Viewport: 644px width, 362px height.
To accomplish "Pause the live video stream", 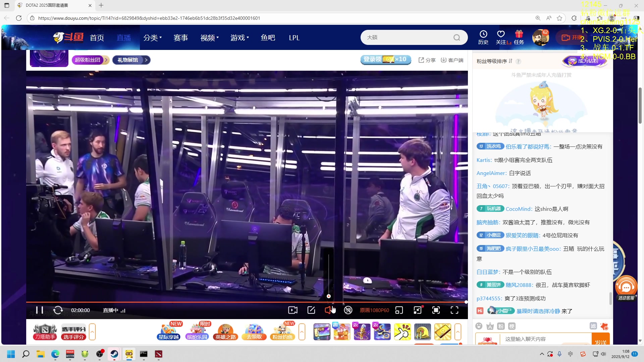I will click(40, 310).
